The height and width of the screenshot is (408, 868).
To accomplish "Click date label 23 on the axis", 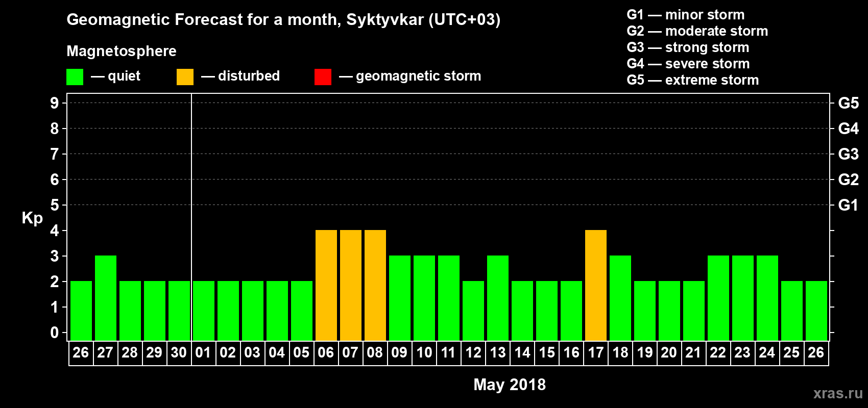I will 742,352.
